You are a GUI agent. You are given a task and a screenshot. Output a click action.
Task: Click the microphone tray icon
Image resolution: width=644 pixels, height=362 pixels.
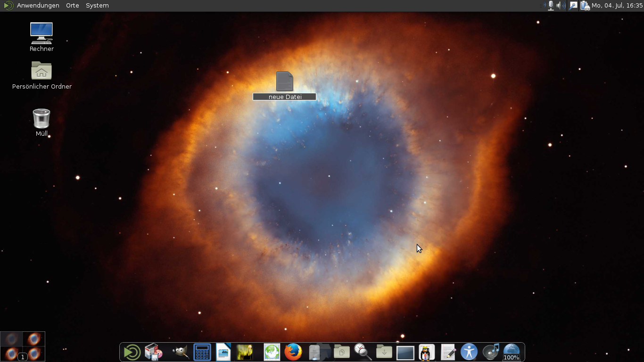pyautogui.click(x=551, y=6)
